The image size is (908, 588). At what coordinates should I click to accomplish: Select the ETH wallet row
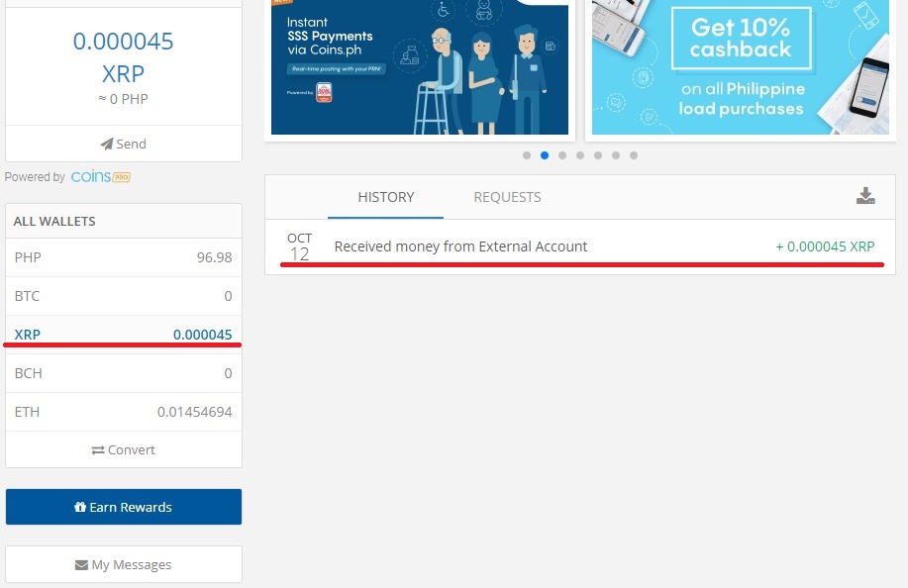(x=124, y=412)
